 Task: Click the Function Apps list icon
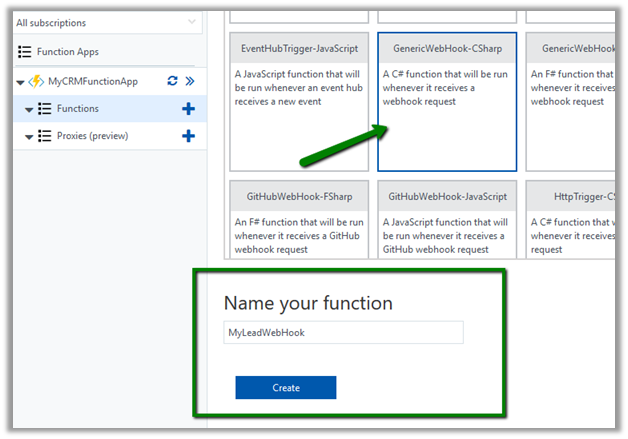24,52
